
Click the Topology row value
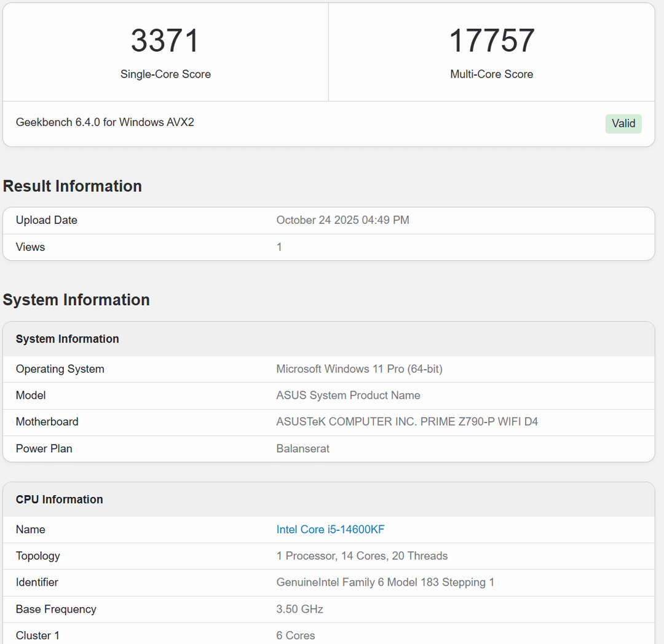[362, 556]
